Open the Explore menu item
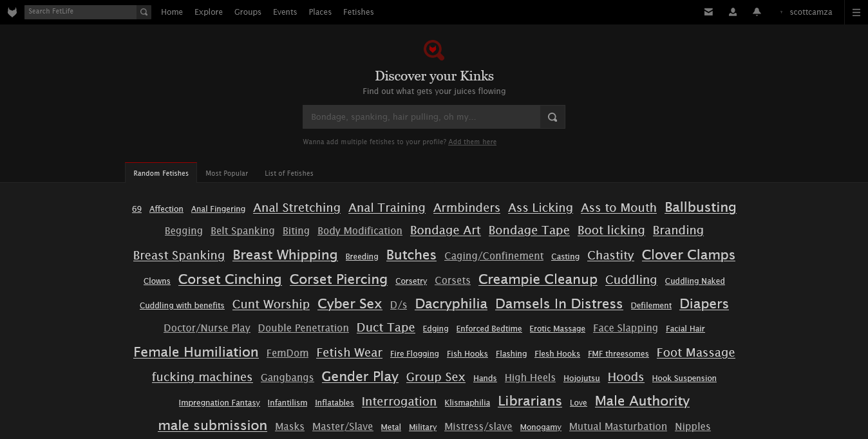The height and width of the screenshot is (439, 868). tap(209, 12)
